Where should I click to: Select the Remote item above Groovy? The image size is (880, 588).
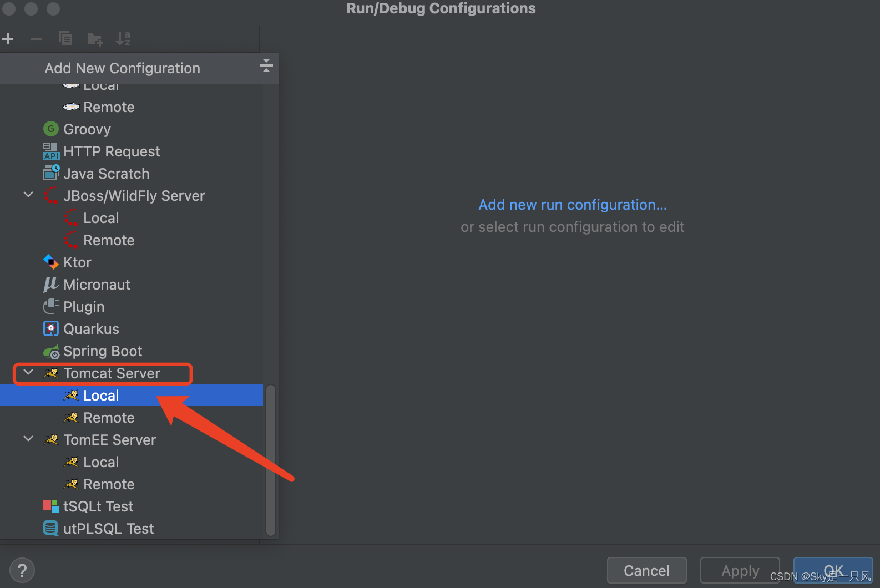point(132,107)
